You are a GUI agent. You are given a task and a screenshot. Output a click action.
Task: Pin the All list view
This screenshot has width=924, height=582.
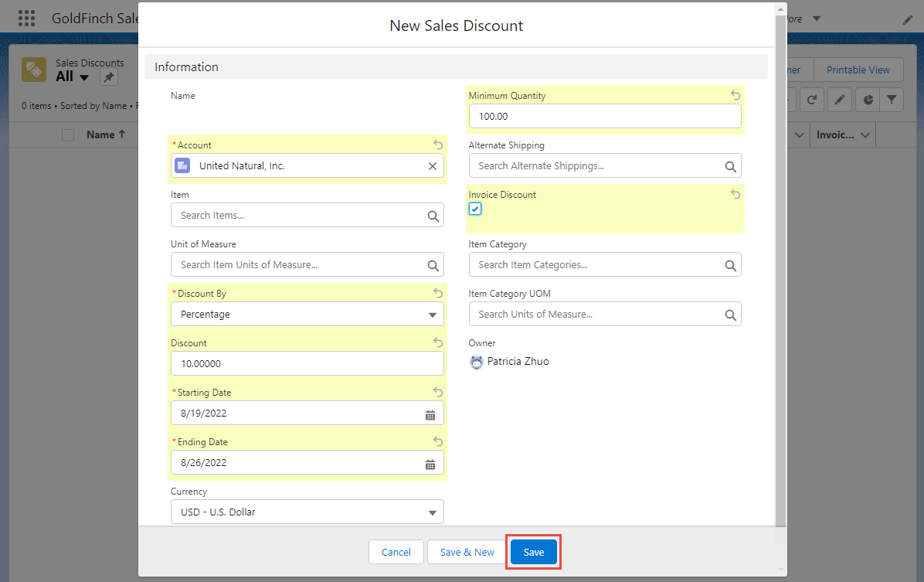coord(109,77)
